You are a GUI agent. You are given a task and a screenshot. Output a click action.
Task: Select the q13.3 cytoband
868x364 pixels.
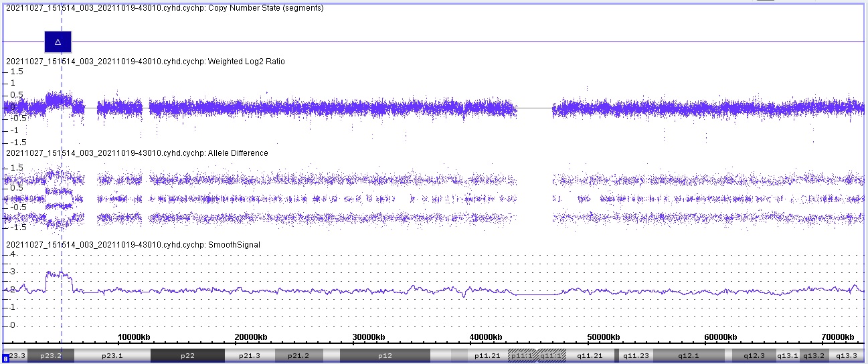(847, 356)
